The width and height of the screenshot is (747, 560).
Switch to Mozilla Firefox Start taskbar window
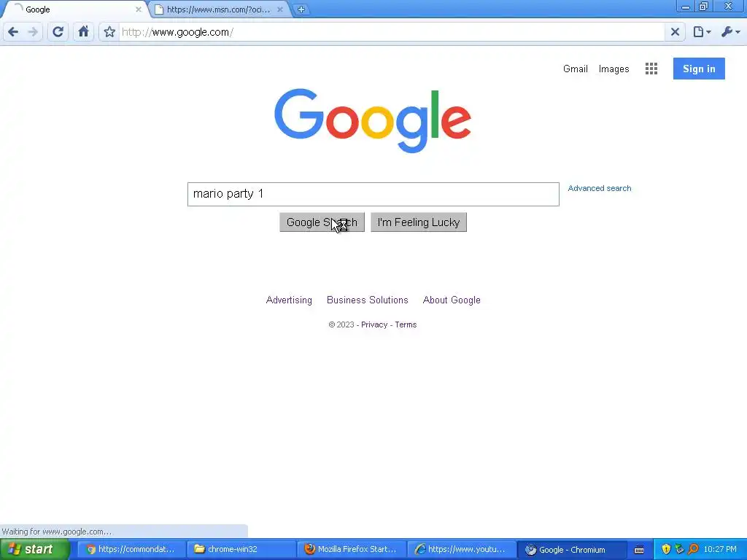coord(351,550)
